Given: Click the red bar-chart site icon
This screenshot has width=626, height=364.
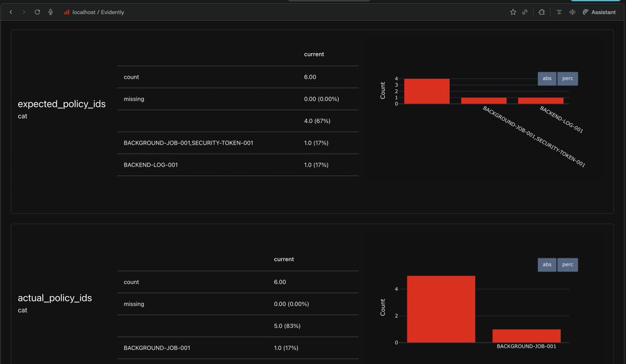Looking at the screenshot, I should click(67, 12).
